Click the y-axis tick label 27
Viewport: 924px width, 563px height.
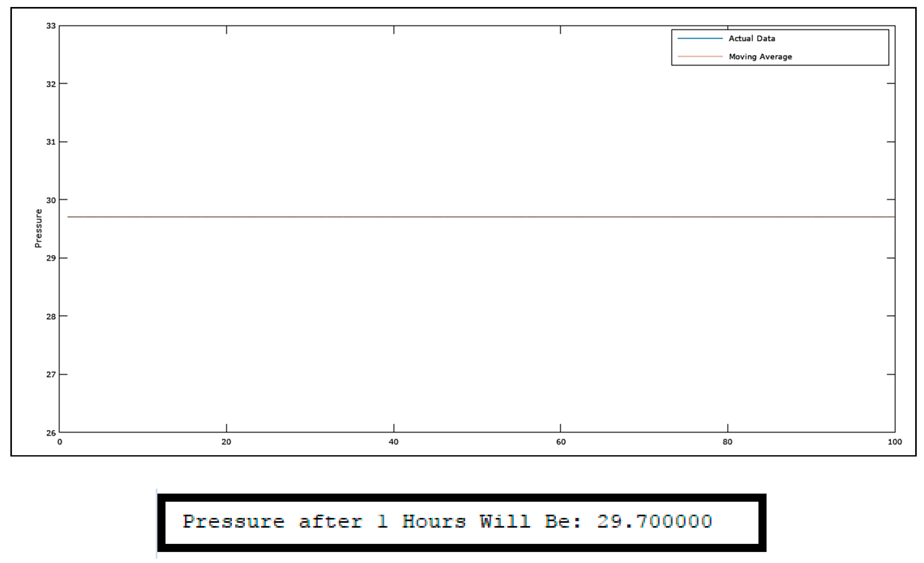pos(51,374)
